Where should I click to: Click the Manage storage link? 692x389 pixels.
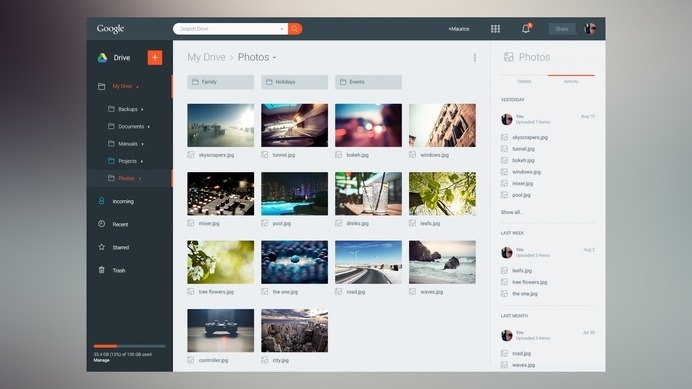(x=102, y=360)
